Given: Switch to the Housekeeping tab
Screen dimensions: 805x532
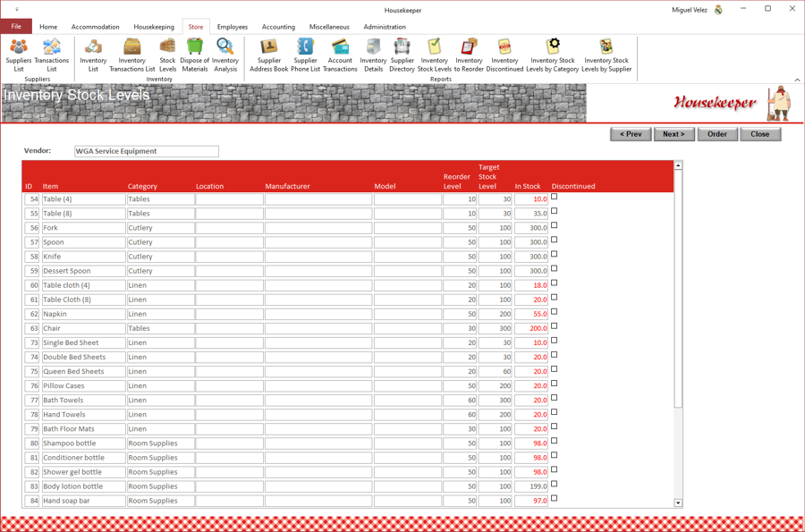Looking at the screenshot, I should pos(154,27).
